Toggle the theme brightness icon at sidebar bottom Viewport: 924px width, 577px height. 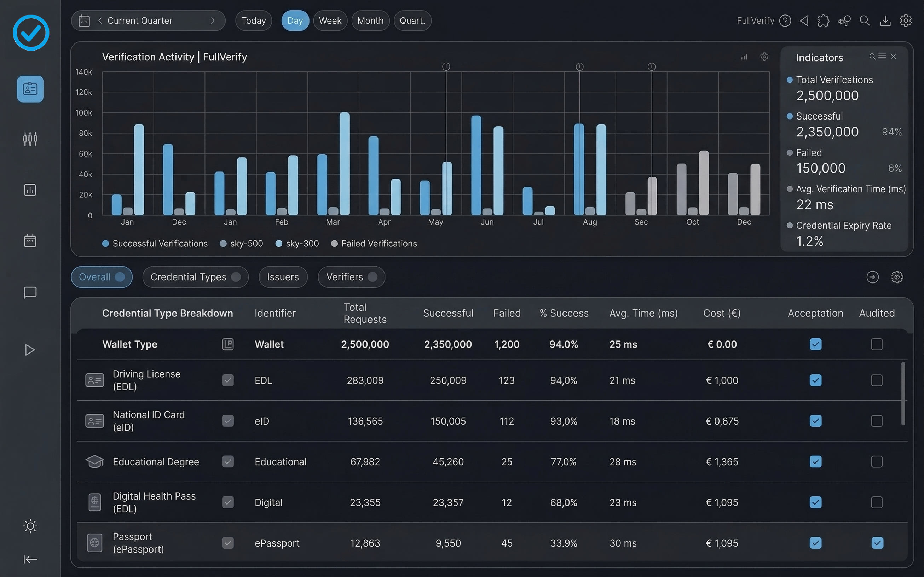click(x=30, y=526)
